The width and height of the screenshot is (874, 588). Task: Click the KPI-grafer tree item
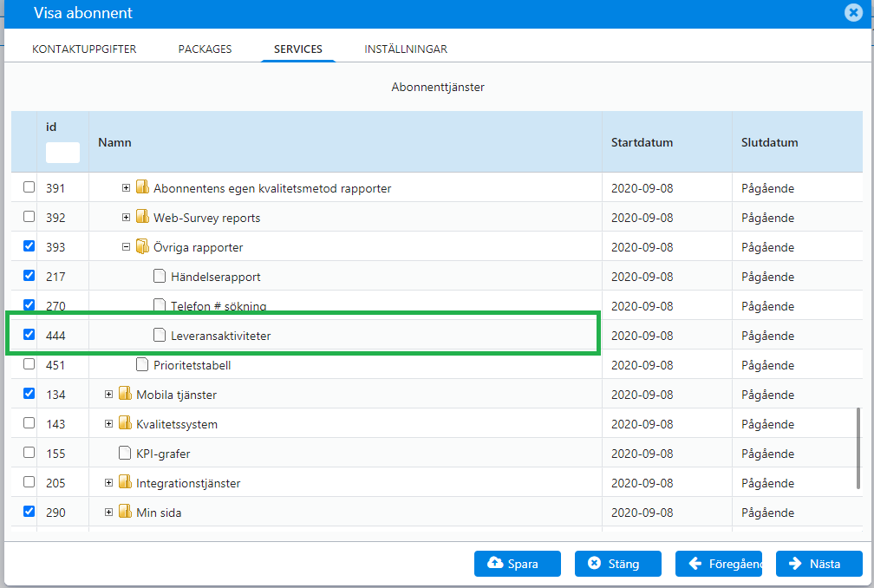click(x=163, y=454)
